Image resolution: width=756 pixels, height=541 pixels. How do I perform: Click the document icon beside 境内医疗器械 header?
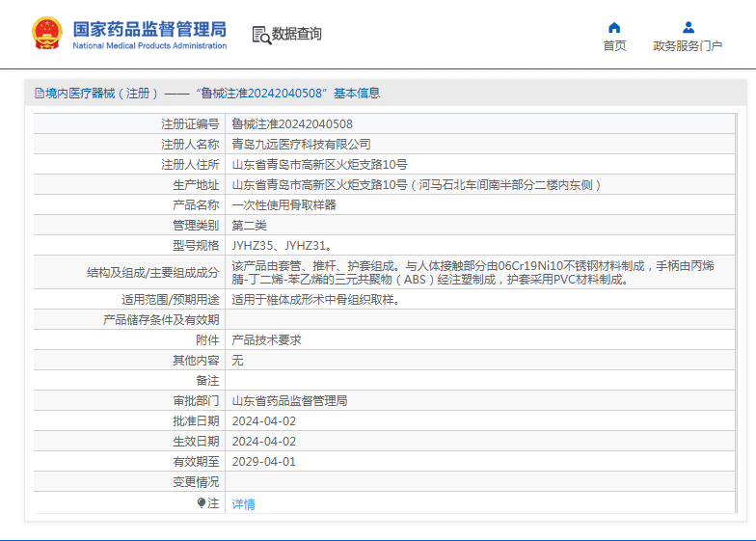tap(39, 94)
